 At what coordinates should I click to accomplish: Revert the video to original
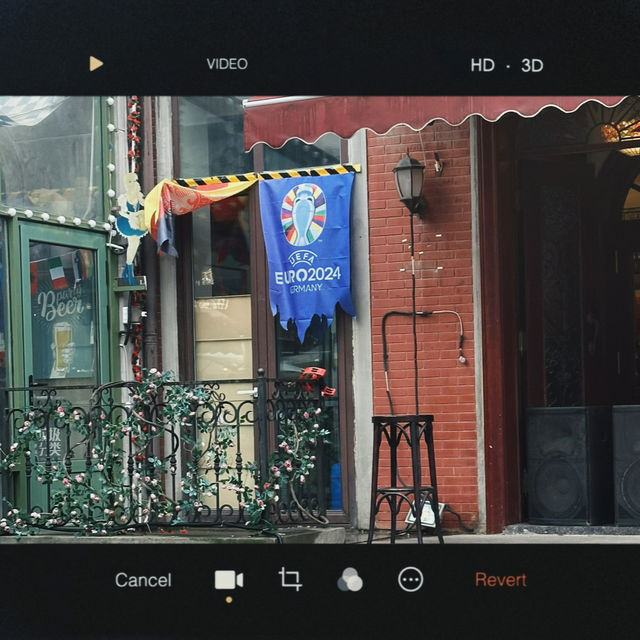coord(500,580)
